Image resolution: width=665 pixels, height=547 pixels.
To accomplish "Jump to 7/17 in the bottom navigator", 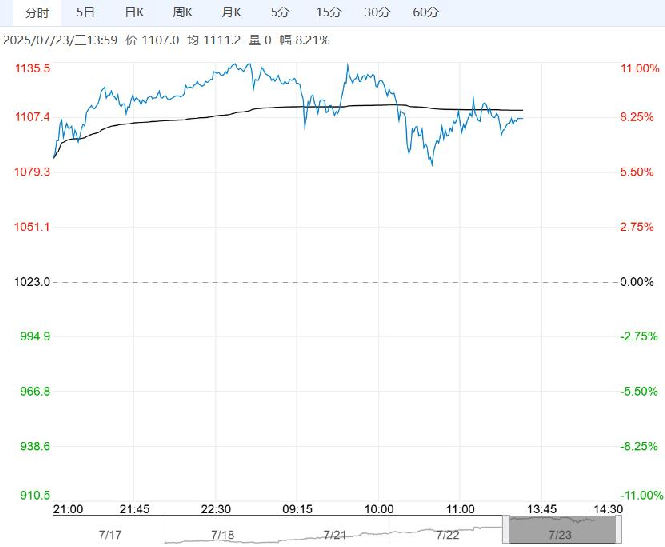I will click(110, 535).
